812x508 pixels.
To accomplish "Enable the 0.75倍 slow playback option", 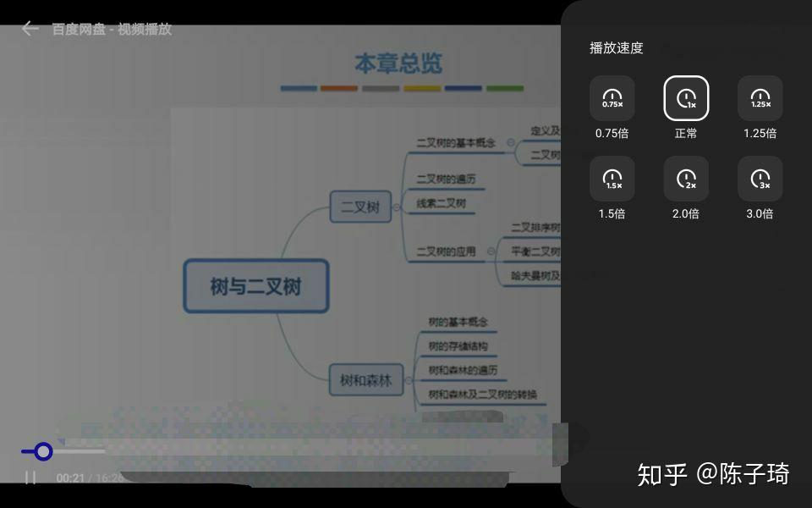I will coord(611,133).
